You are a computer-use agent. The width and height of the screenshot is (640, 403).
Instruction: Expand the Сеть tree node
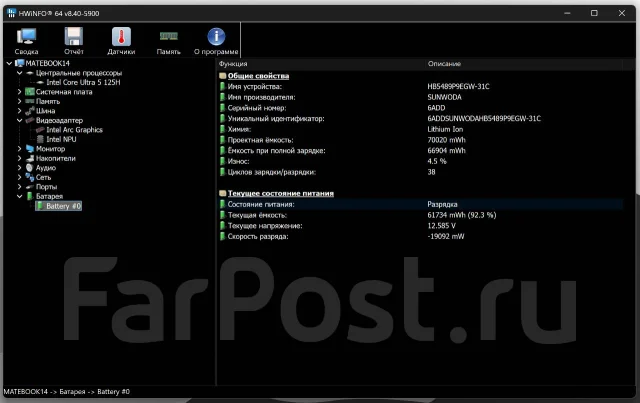point(20,177)
